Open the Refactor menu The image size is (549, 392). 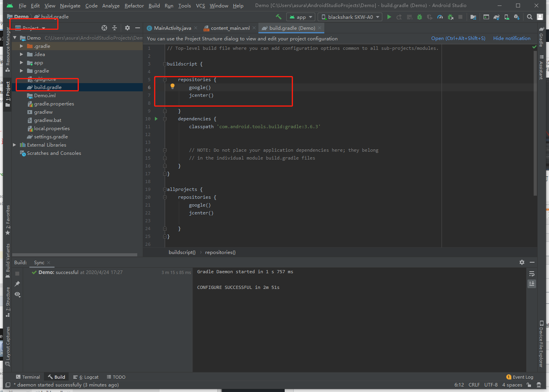tap(134, 5)
